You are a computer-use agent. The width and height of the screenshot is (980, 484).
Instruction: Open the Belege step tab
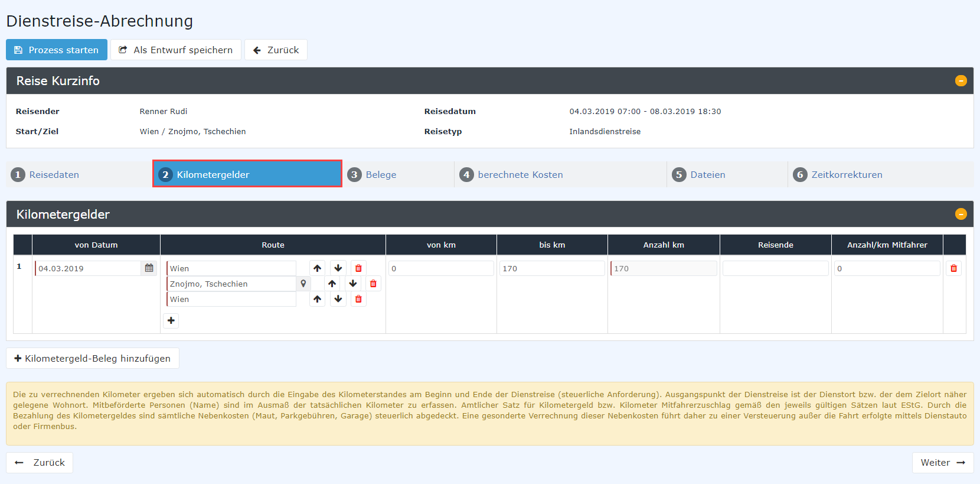398,174
